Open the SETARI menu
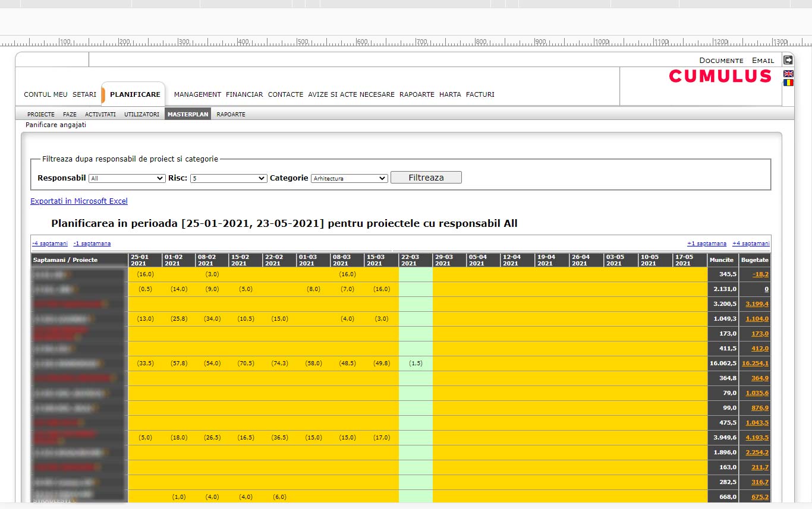Screen dimensions: 812x509 coord(84,94)
